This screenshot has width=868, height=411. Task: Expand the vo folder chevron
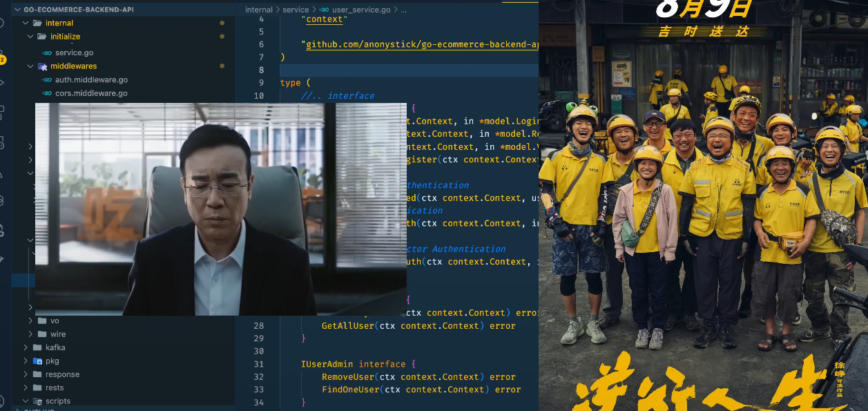pyautogui.click(x=30, y=321)
